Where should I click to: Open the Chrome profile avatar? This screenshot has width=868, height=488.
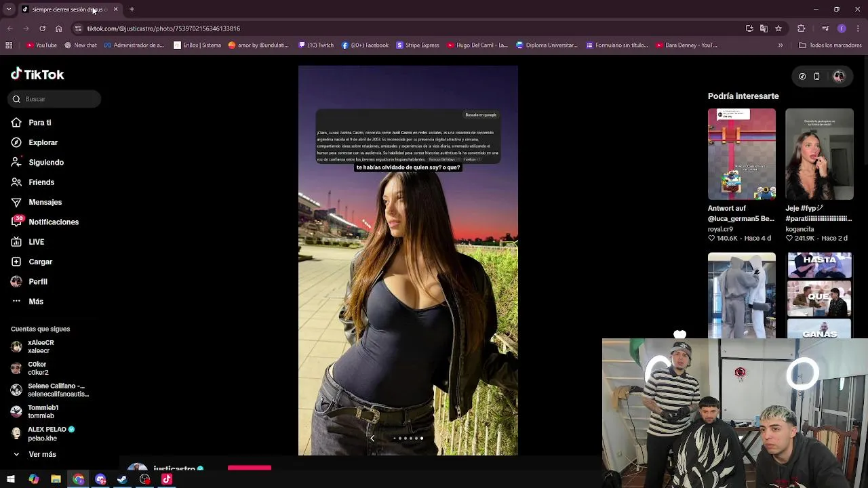(842, 28)
